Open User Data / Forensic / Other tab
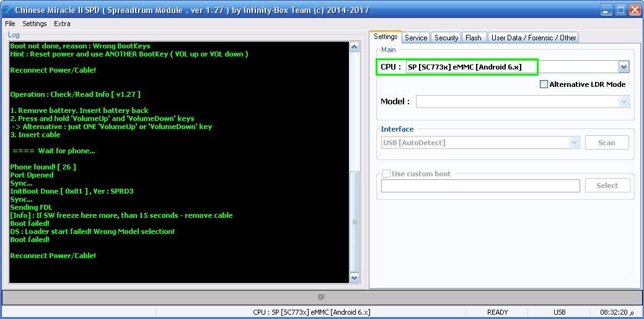The width and height of the screenshot is (644, 319). pos(534,37)
